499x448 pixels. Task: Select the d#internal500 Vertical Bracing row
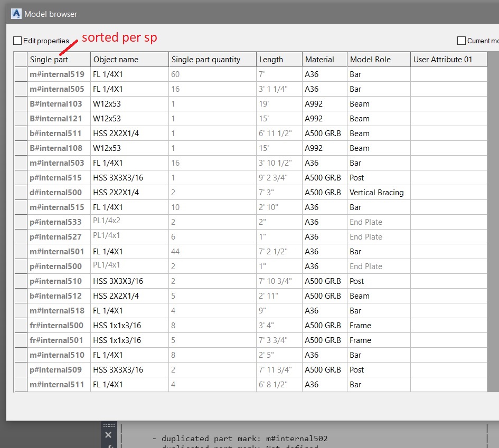pyautogui.click(x=57, y=192)
